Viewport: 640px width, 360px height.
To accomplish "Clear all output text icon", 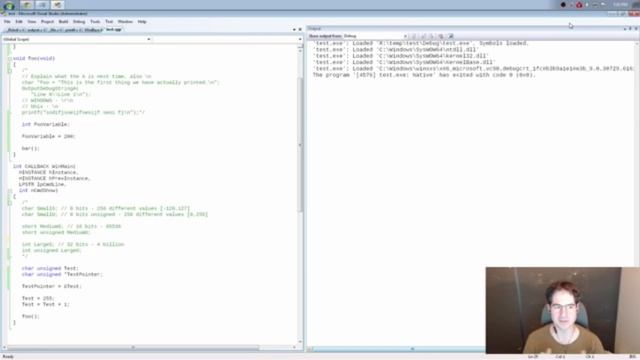I will coord(441,36).
